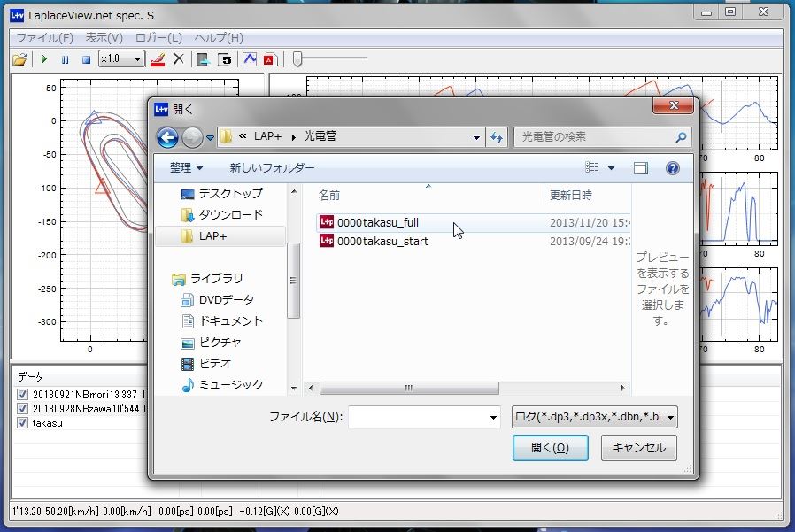The height and width of the screenshot is (532, 795).
Task: Click the file list horizontal scrollbar
Action: click(409, 388)
